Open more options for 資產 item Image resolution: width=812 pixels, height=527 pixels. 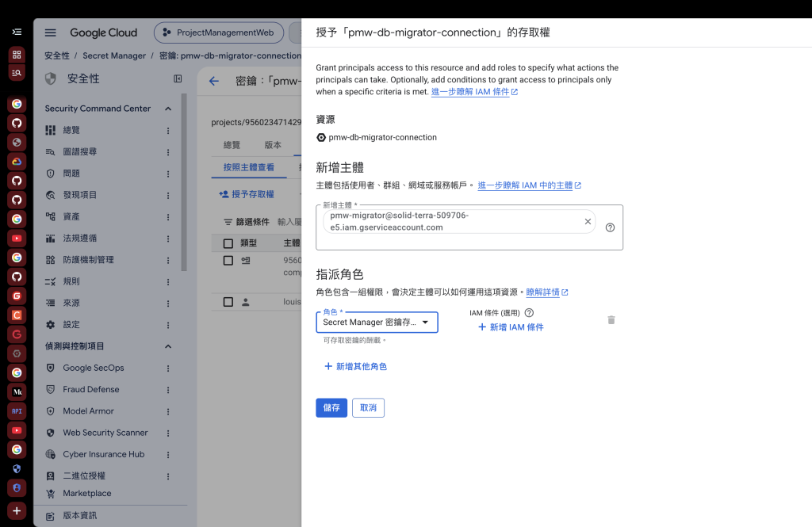(168, 217)
